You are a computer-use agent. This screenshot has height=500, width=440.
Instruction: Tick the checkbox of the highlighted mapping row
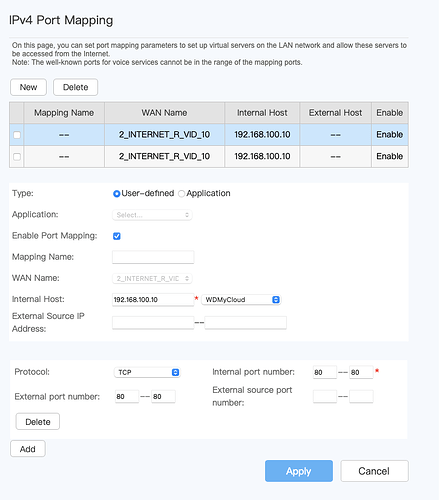pyautogui.click(x=17, y=135)
